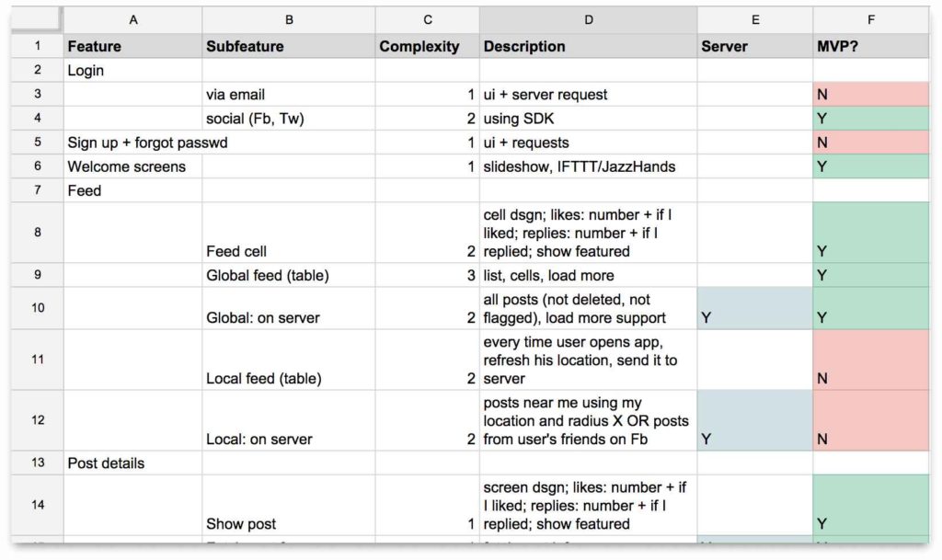Select column B header

point(288,19)
